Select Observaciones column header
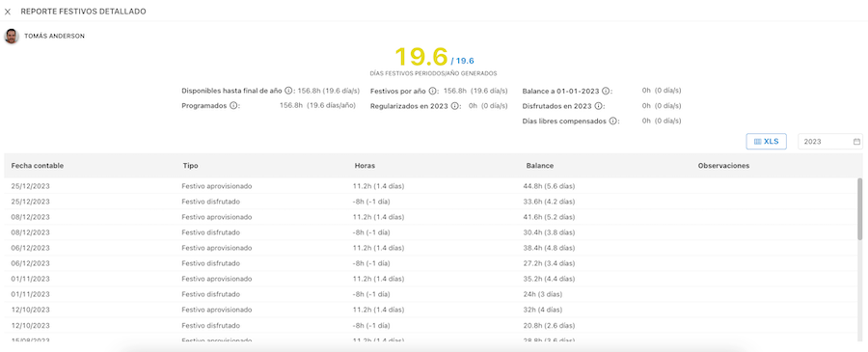 [723, 166]
